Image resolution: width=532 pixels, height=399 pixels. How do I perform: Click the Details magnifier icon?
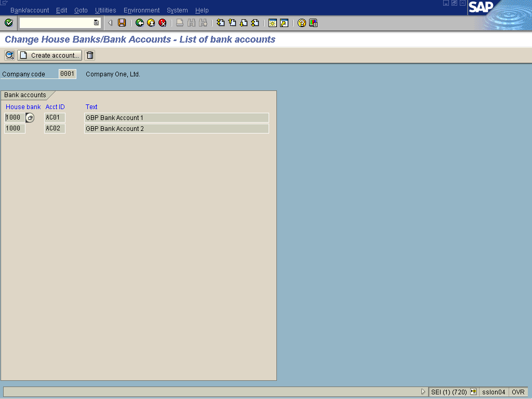(x=10, y=55)
